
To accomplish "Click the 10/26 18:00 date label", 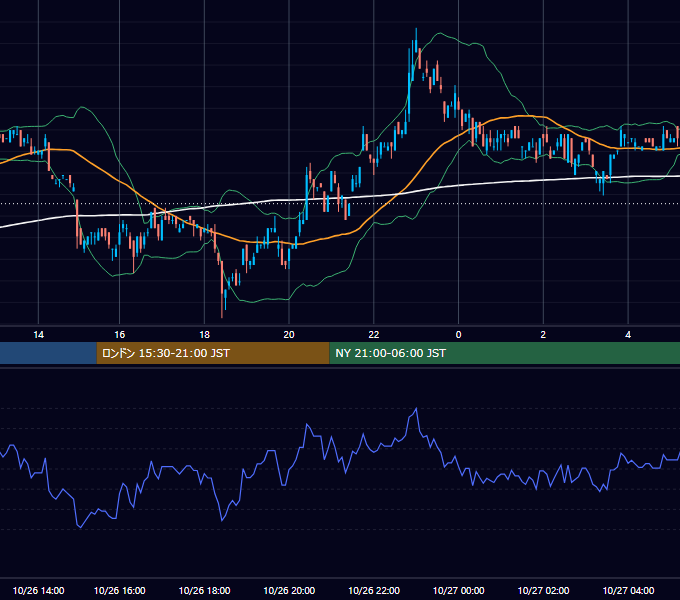I will click(x=204, y=590).
